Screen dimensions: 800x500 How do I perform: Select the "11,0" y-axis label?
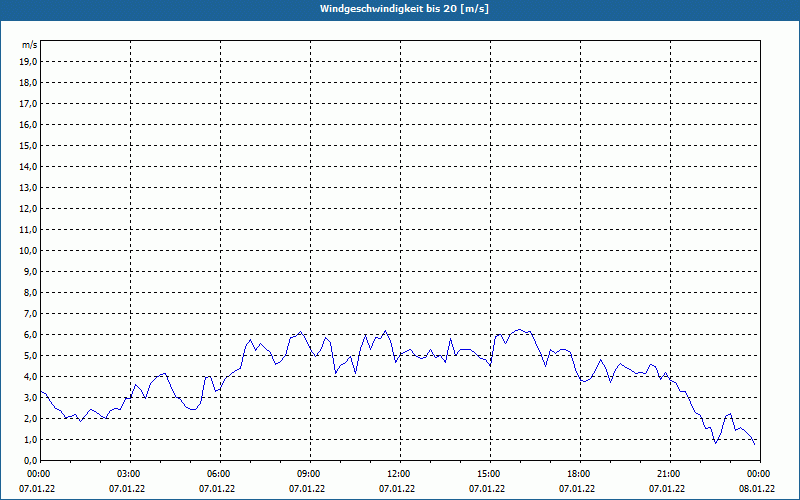coord(28,230)
